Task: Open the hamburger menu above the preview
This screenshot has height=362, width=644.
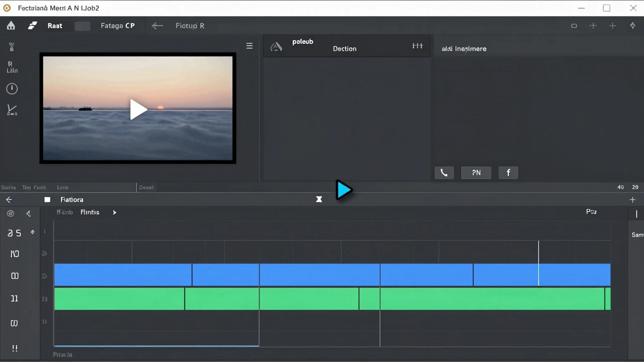Action: click(249, 46)
